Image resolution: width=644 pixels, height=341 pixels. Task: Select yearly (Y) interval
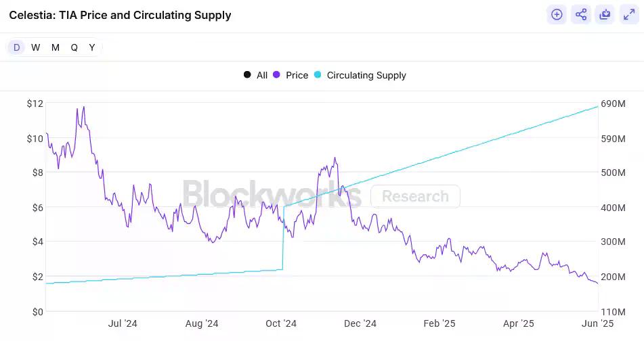click(x=92, y=47)
